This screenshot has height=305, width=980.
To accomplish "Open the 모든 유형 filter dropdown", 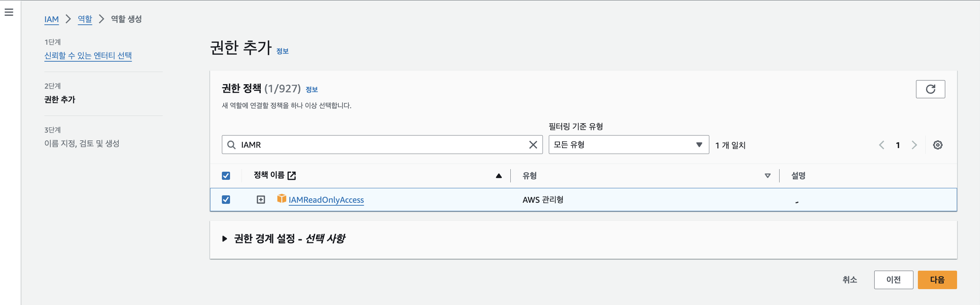I will (x=628, y=145).
